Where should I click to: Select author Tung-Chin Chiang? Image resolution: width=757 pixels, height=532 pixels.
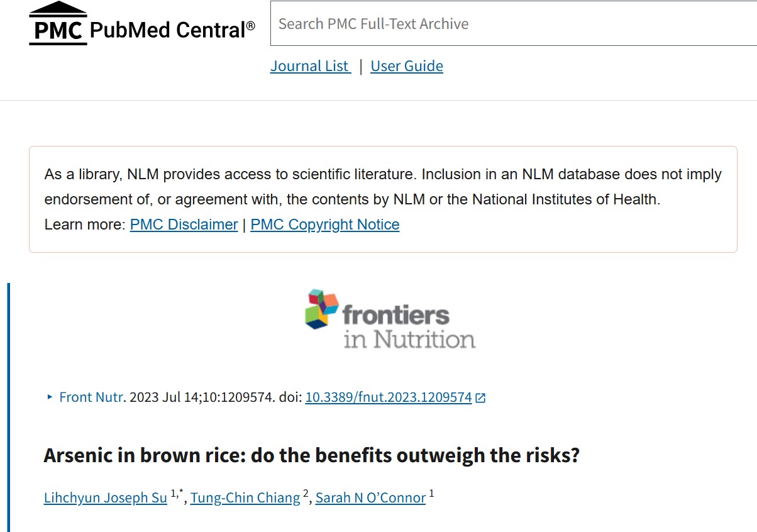245,497
